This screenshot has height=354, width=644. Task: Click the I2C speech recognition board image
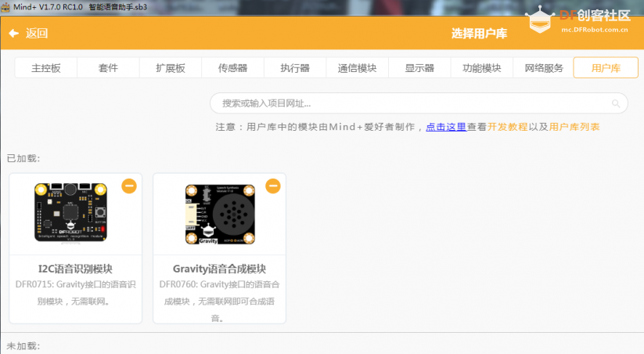(70, 212)
